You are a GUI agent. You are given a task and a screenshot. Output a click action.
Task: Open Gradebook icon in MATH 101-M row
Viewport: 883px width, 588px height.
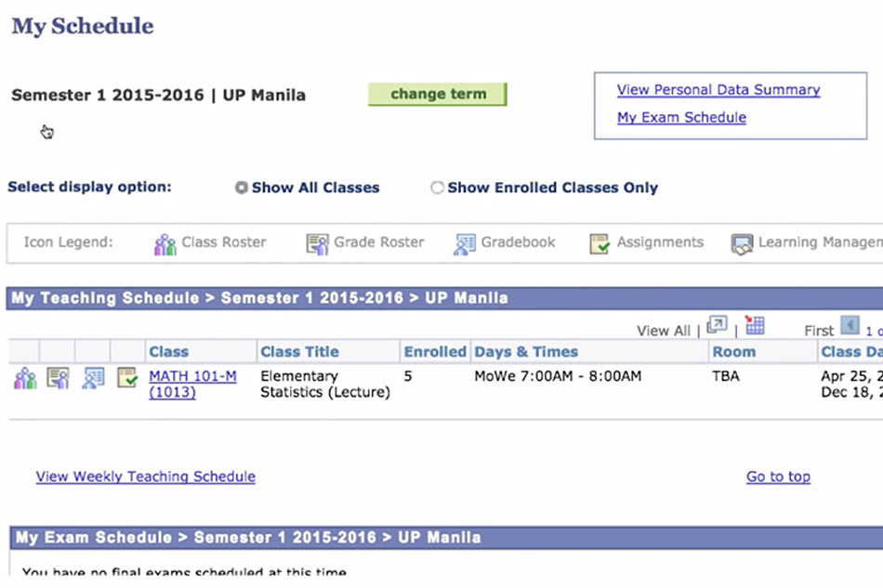click(x=93, y=378)
